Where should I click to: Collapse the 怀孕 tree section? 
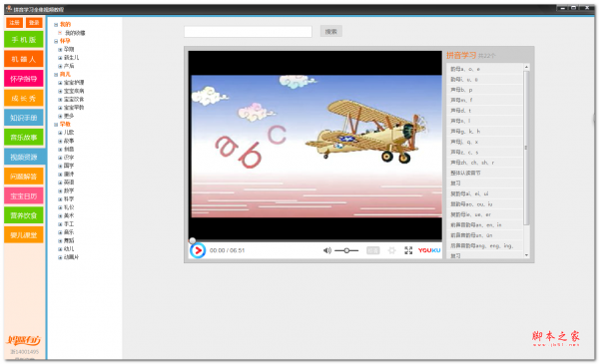56,41
